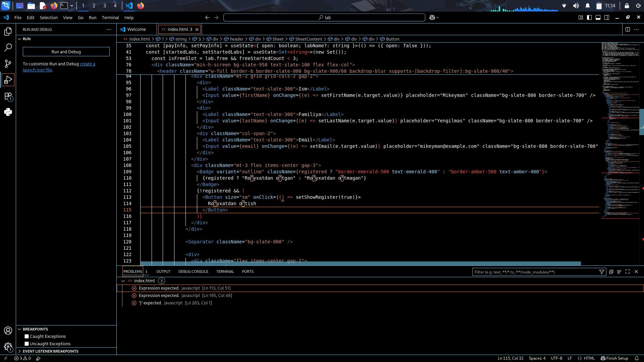Open the Accounts menu
Screen dimensions: 644x362
8,330
